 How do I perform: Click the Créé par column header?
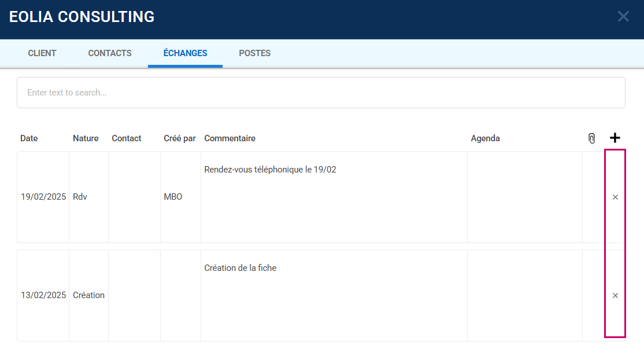[x=180, y=138]
